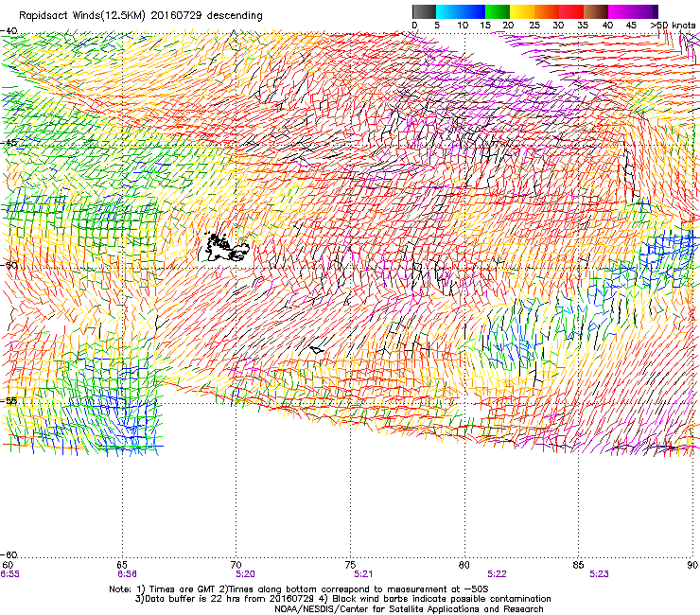Click the small black island outline south of -50
The image size is (700, 615).
(317, 350)
